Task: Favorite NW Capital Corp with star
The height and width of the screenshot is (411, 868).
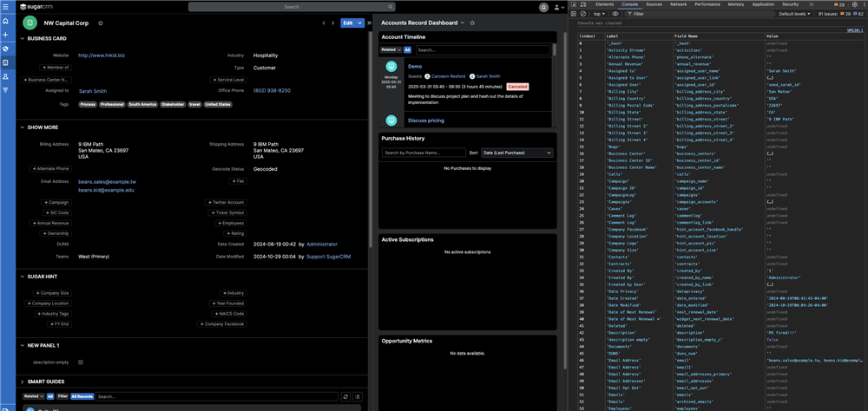Action: [x=101, y=23]
